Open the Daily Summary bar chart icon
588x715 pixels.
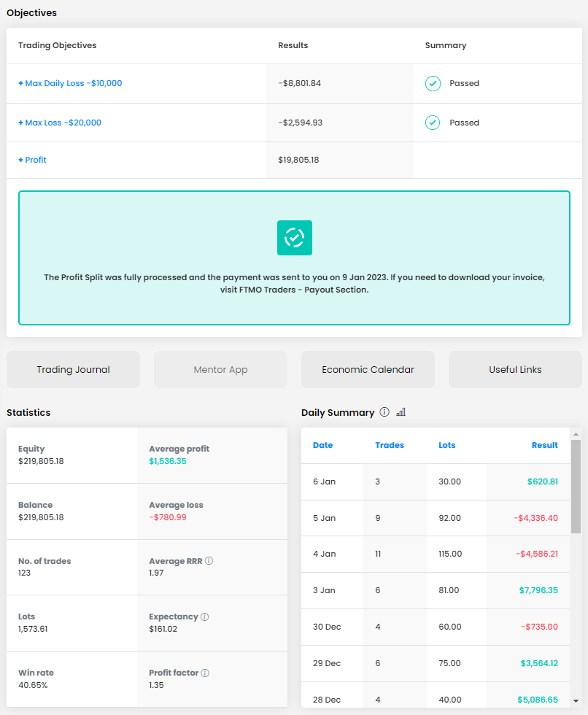(x=401, y=412)
